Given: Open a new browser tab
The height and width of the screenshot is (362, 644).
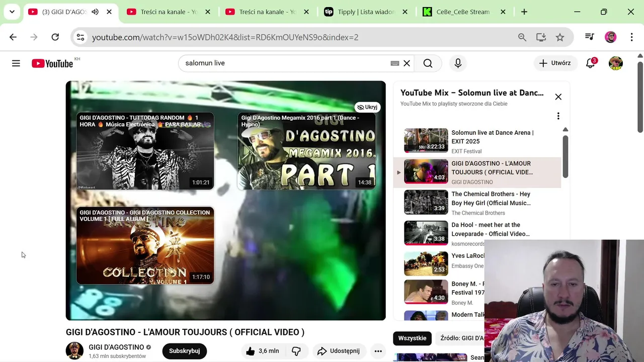Looking at the screenshot, I should pos(524,12).
